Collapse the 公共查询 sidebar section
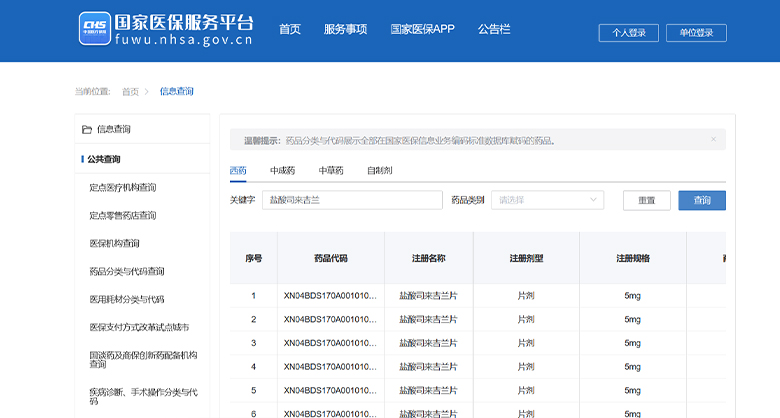This screenshot has width=780, height=418. pos(104,159)
